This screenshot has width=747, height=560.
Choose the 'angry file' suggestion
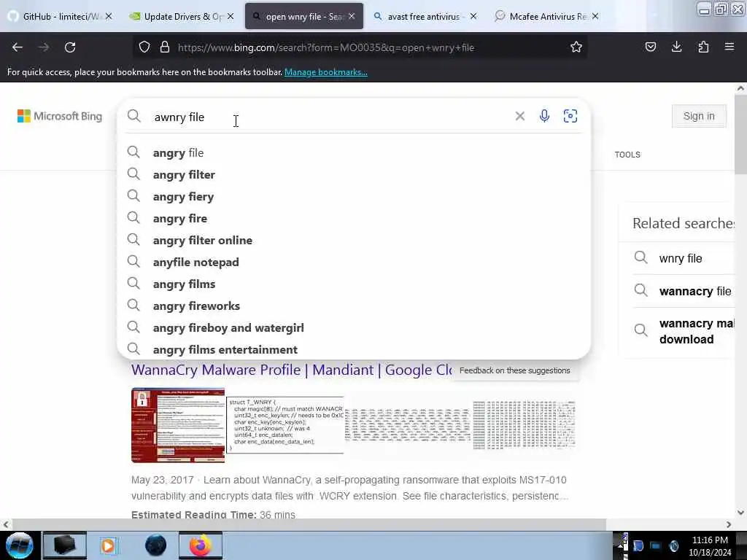(x=354, y=153)
